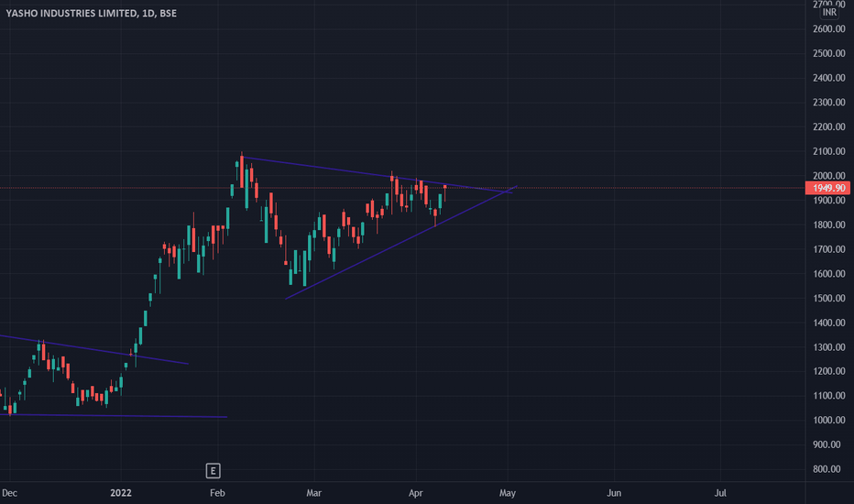Click the Jun label on time axis
Screen dimensions: 854x504
click(614, 493)
